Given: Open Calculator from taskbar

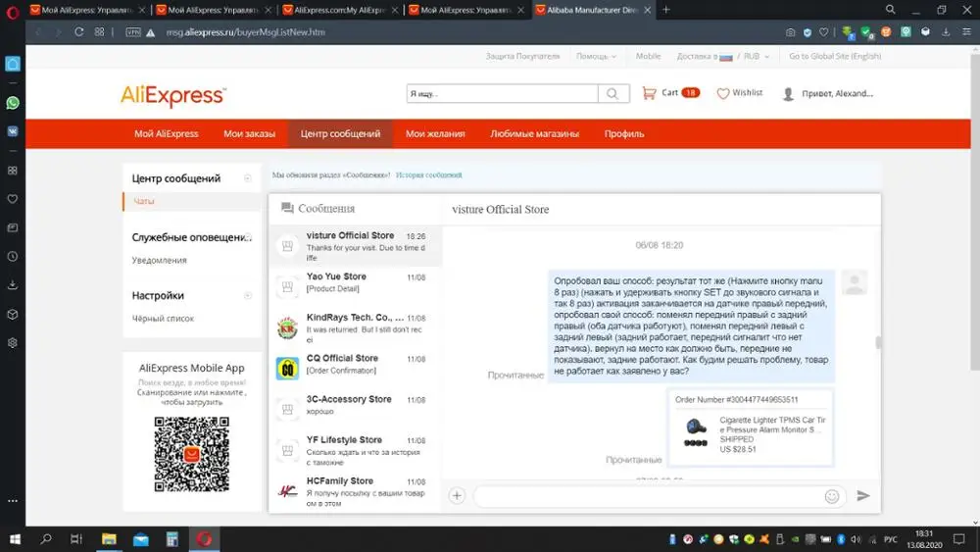Looking at the screenshot, I should coord(171,539).
